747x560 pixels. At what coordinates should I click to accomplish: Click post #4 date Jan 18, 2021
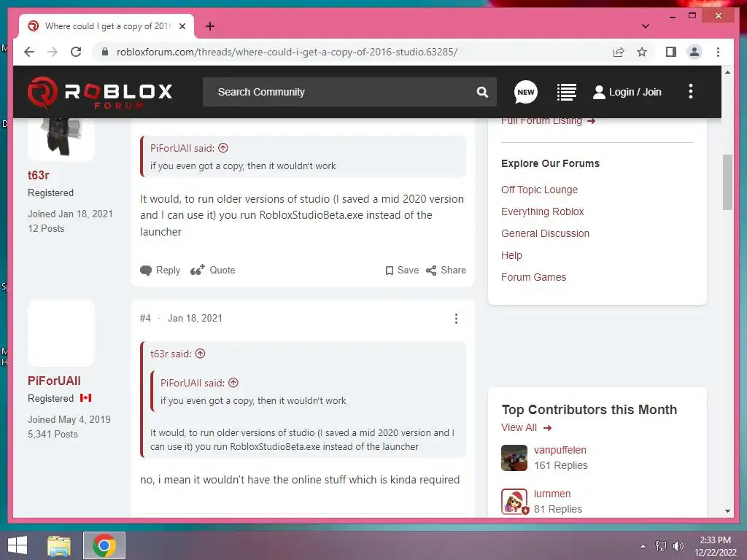point(195,318)
